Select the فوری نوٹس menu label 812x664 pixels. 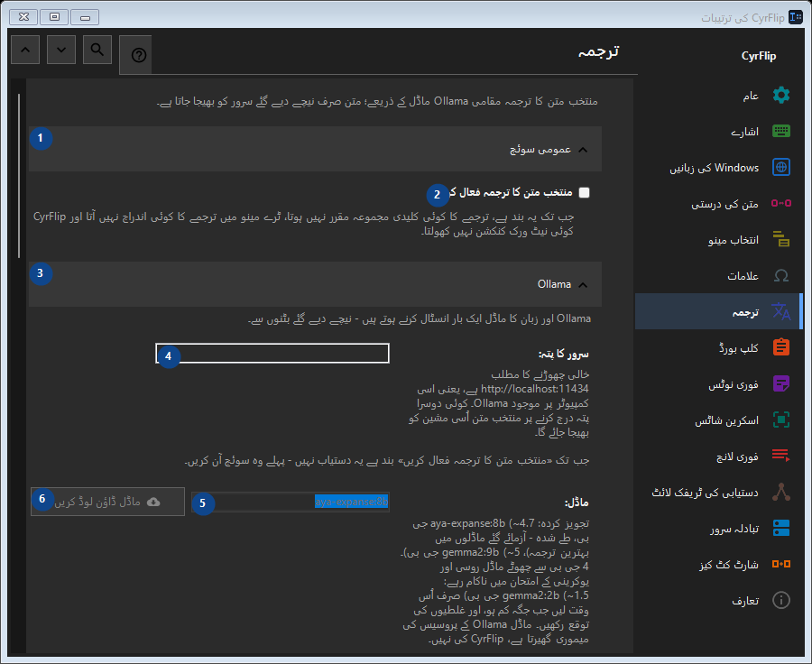point(734,384)
